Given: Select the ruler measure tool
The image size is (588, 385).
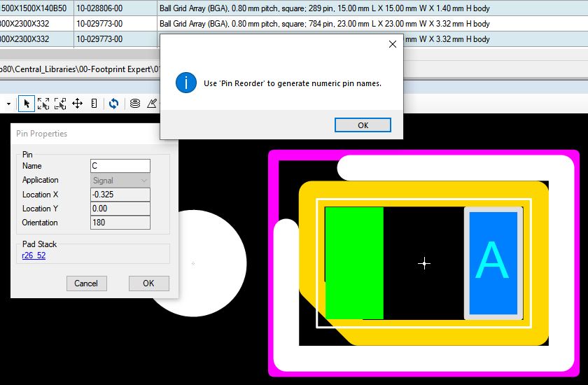Looking at the screenshot, I should coord(94,104).
